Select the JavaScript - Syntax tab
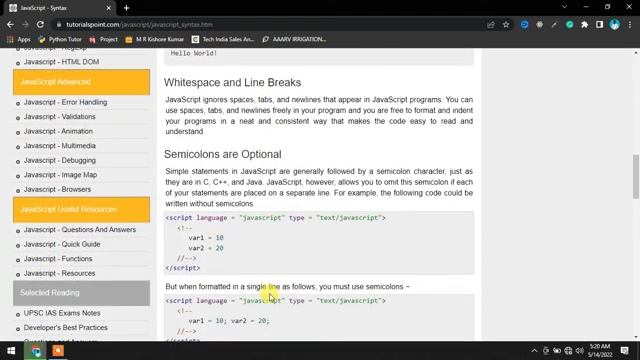The image size is (640, 360). [x=59, y=8]
